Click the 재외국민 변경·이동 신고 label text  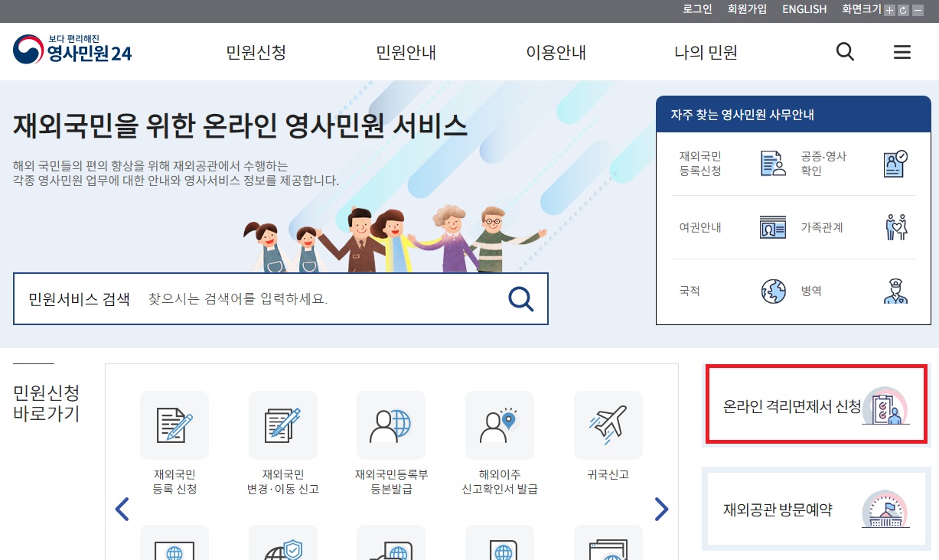point(283,481)
